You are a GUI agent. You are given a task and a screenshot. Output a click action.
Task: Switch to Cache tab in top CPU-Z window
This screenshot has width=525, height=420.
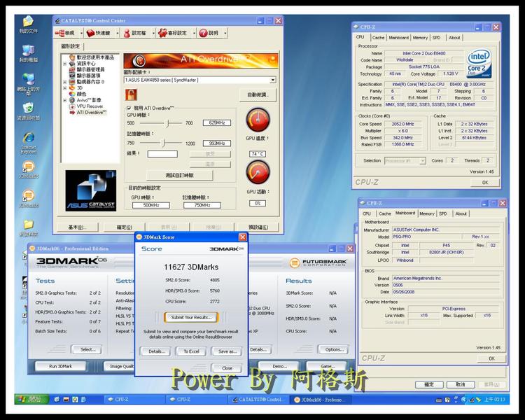(378, 38)
